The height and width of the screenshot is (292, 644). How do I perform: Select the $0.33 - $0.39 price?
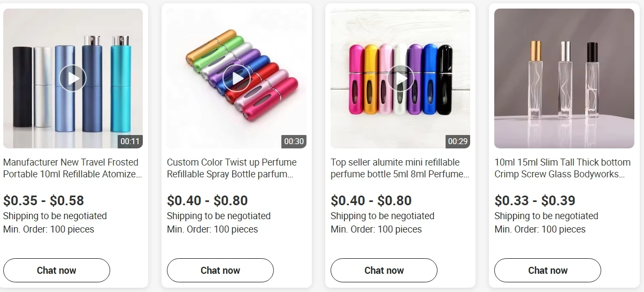click(x=535, y=201)
